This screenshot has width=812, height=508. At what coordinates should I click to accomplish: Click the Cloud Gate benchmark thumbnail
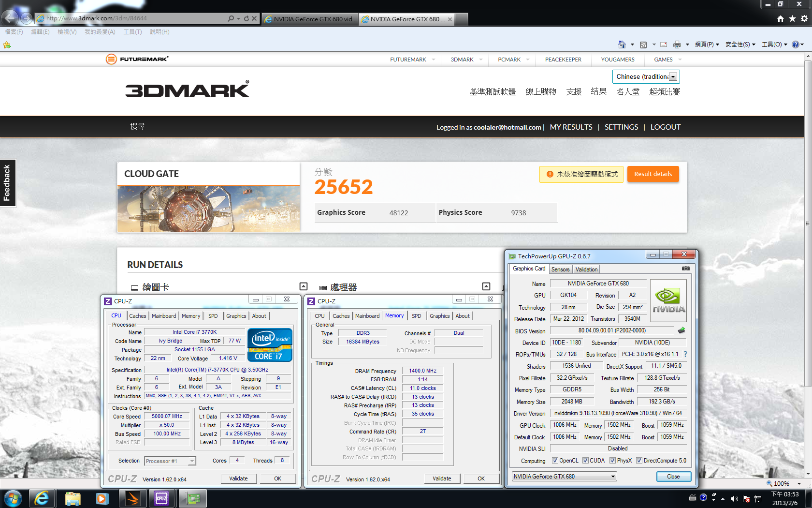[x=208, y=209]
